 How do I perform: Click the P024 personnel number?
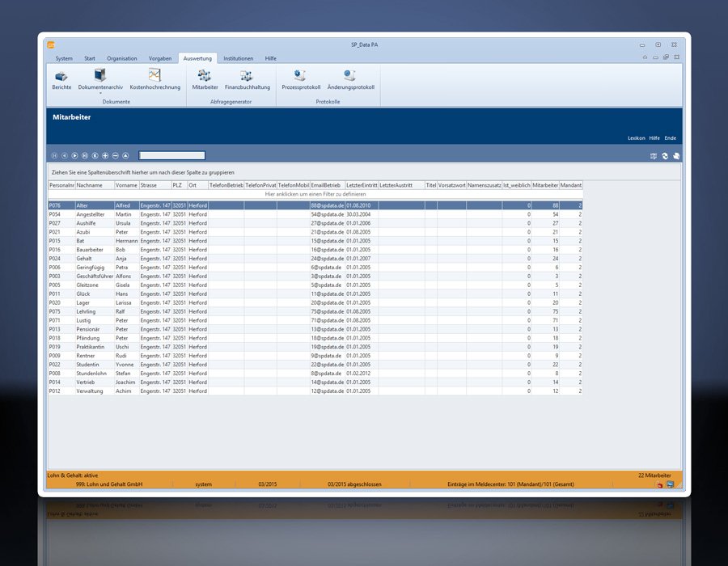tap(61, 259)
